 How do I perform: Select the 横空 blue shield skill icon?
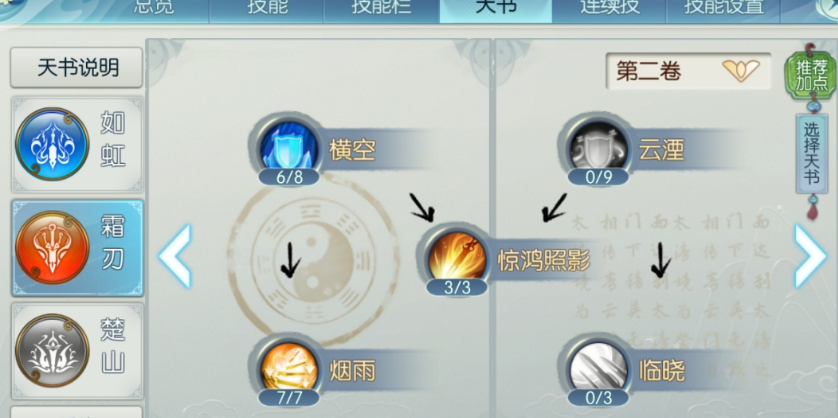pos(289,146)
